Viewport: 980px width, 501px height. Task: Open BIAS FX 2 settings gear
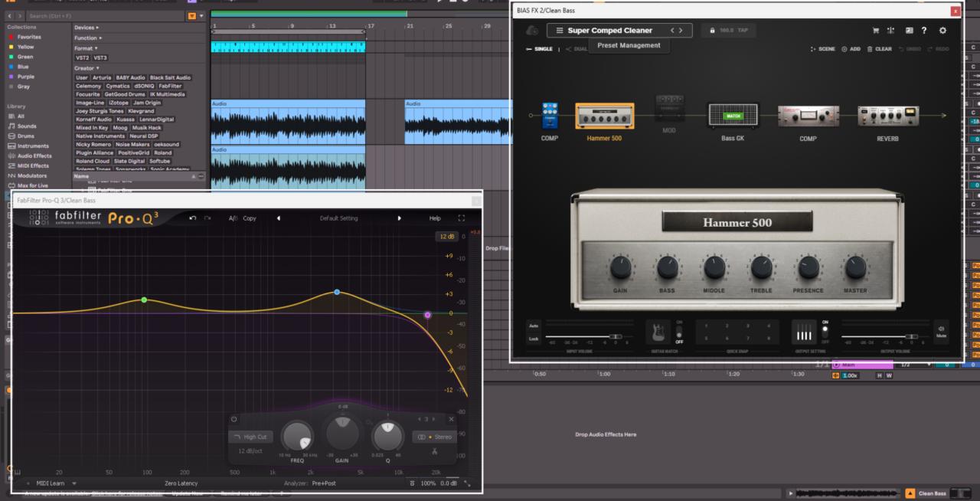click(942, 31)
